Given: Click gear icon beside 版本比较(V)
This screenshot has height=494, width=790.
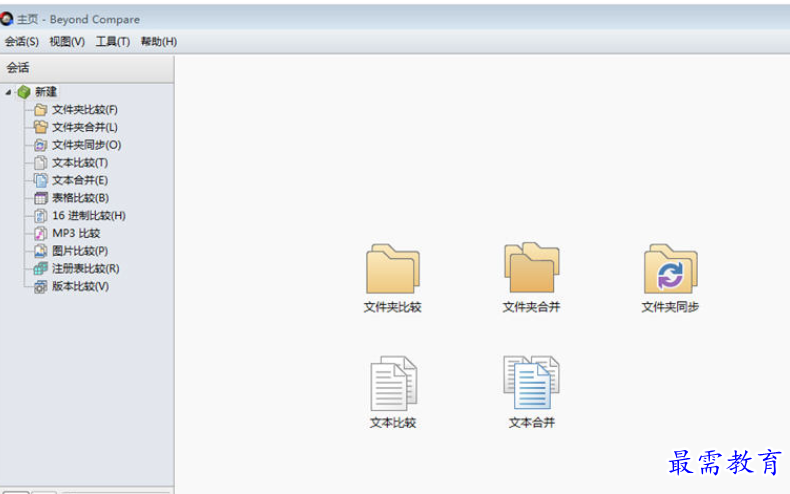Looking at the screenshot, I should pos(41,286).
